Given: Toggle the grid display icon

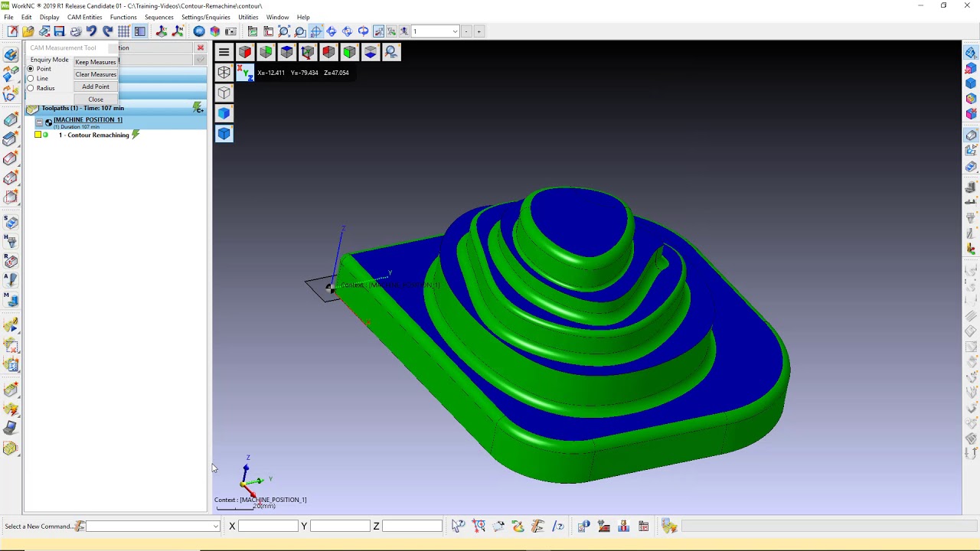Looking at the screenshot, I should 123,31.
